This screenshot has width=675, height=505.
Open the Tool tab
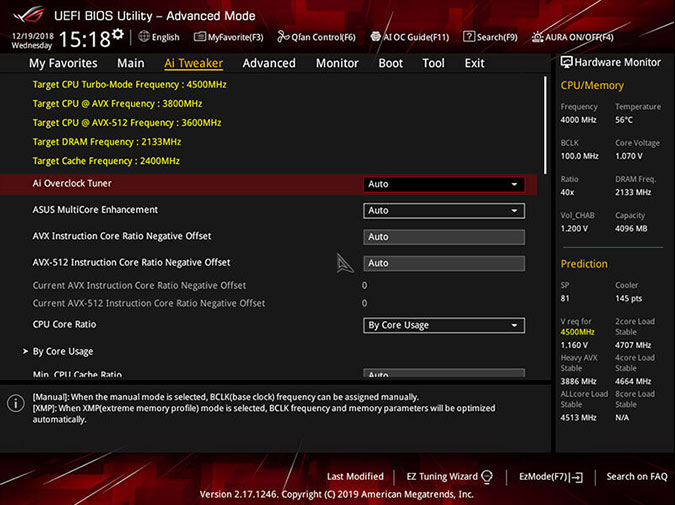tap(433, 63)
